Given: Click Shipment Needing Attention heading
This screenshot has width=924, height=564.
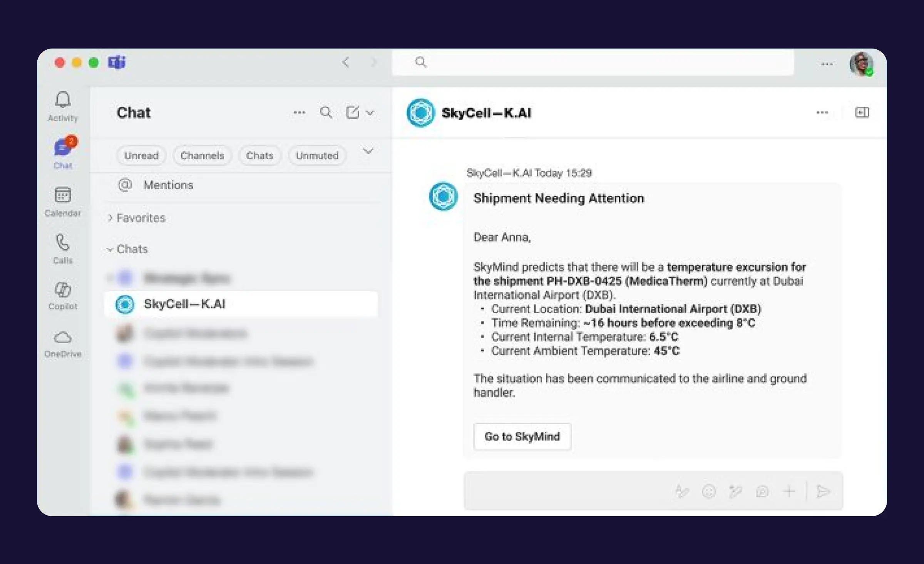Looking at the screenshot, I should [559, 198].
